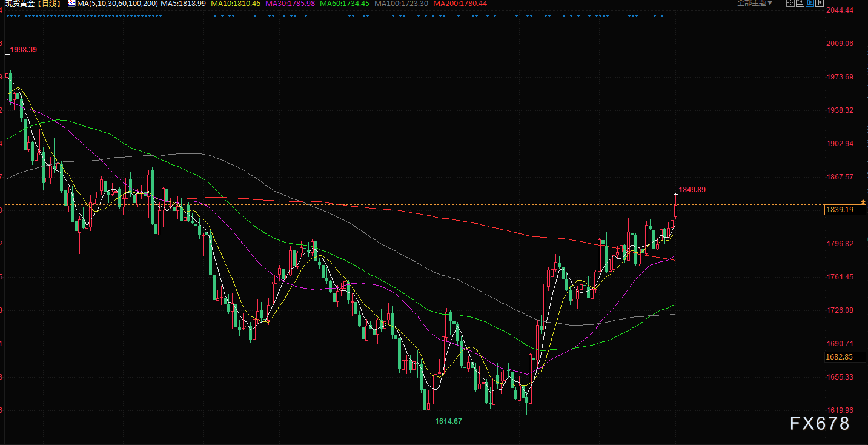Toggle the blue chart playback icon
The width and height of the screenshot is (868, 445).
tap(810, 4)
